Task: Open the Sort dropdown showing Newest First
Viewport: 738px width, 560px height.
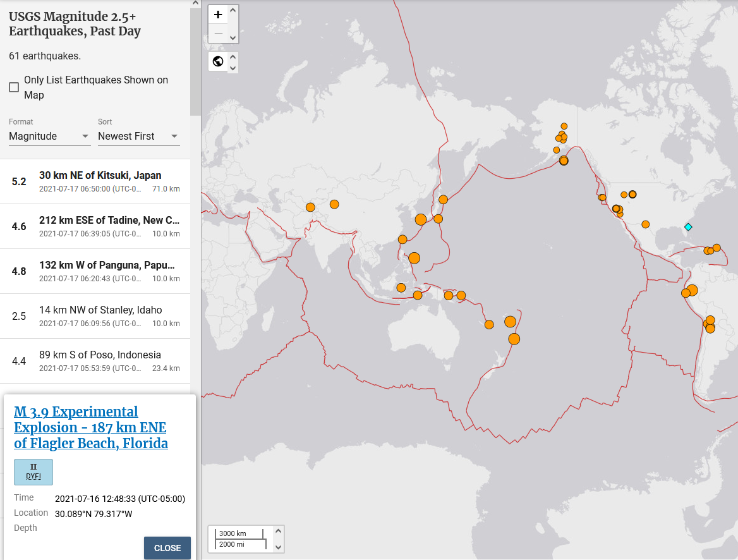Action: pyautogui.click(x=139, y=137)
